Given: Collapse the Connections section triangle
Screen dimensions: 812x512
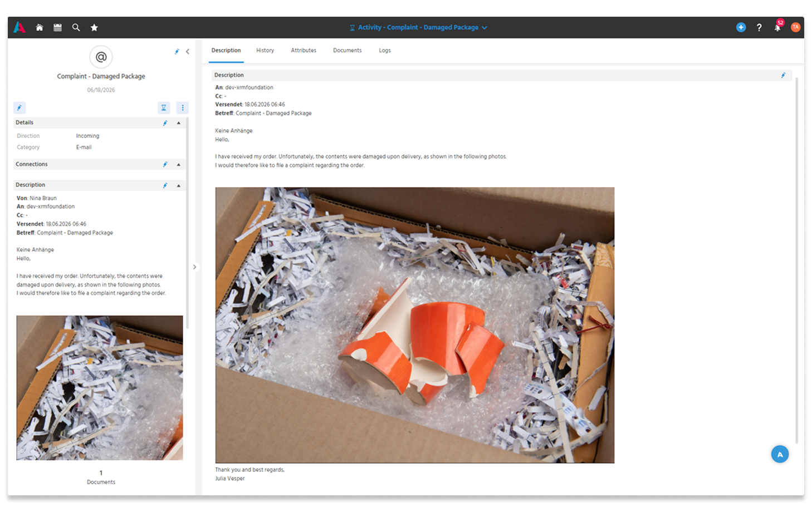Looking at the screenshot, I should pos(178,164).
